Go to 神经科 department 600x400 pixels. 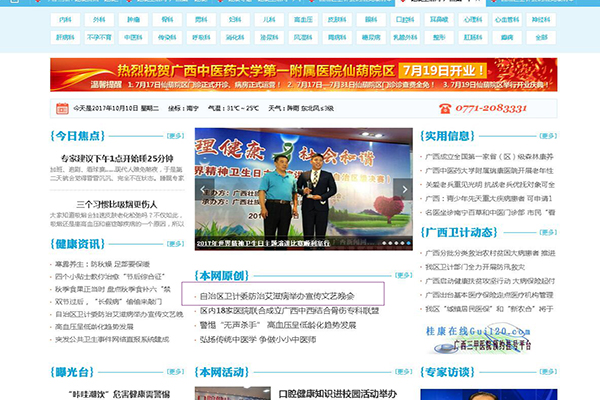541,20
